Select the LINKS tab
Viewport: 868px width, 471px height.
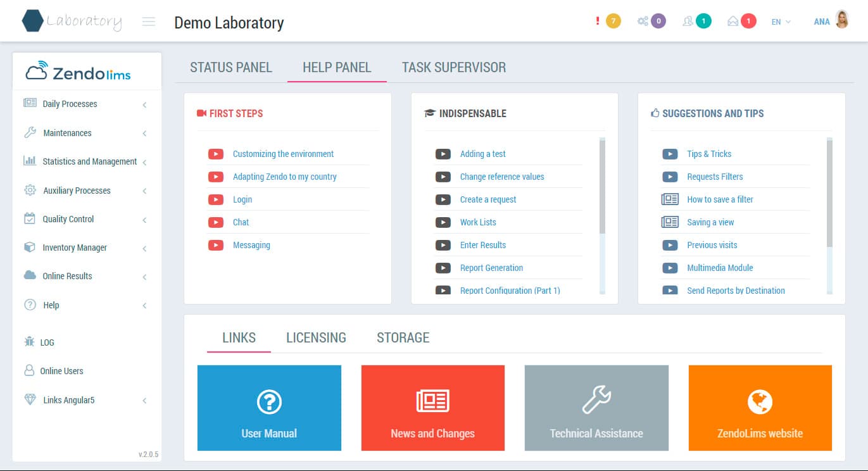(239, 337)
